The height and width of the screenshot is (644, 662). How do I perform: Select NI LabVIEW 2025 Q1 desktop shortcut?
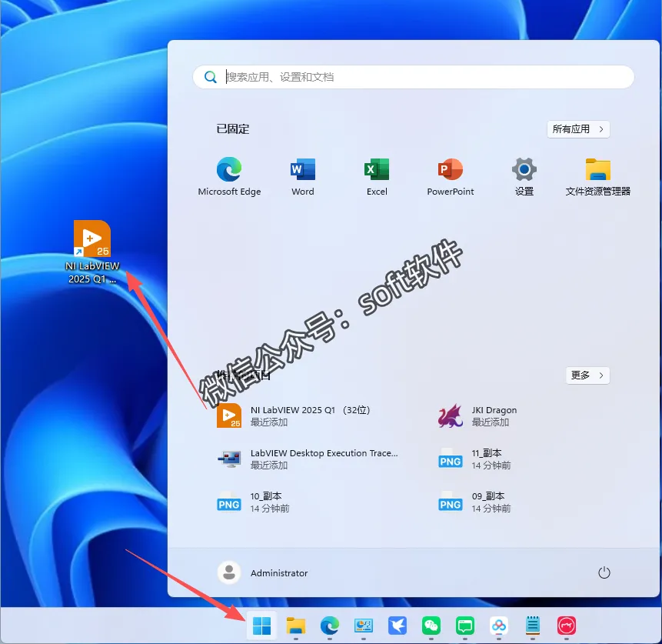[x=92, y=252]
